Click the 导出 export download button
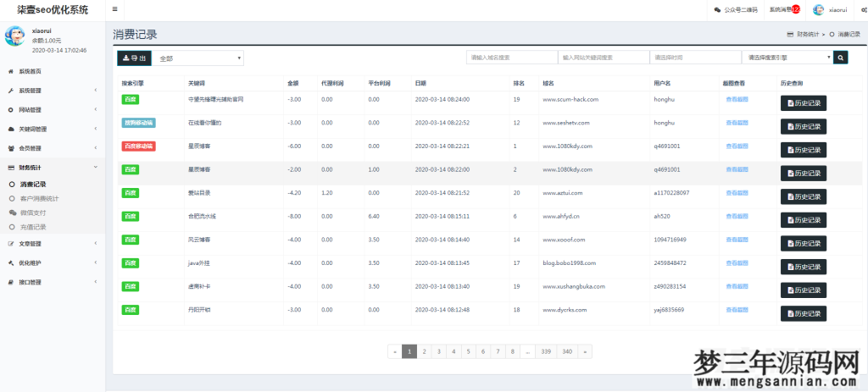 (x=133, y=58)
